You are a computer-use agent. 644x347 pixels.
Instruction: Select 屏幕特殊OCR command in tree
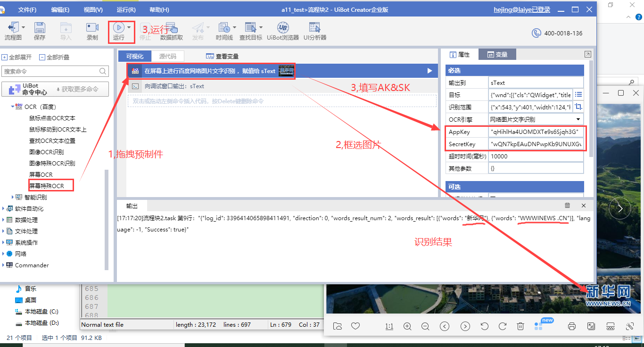[47, 186]
